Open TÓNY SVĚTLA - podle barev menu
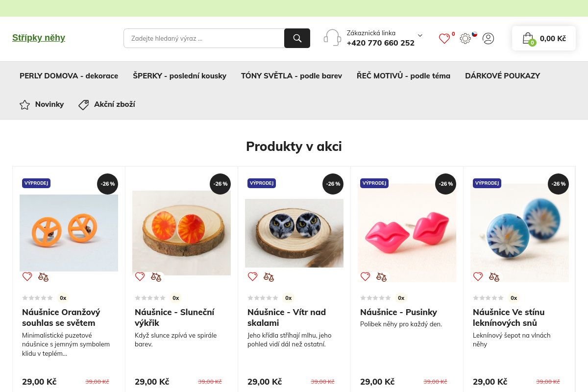Screen dimensions: 588x392 (x=292, y=76)
